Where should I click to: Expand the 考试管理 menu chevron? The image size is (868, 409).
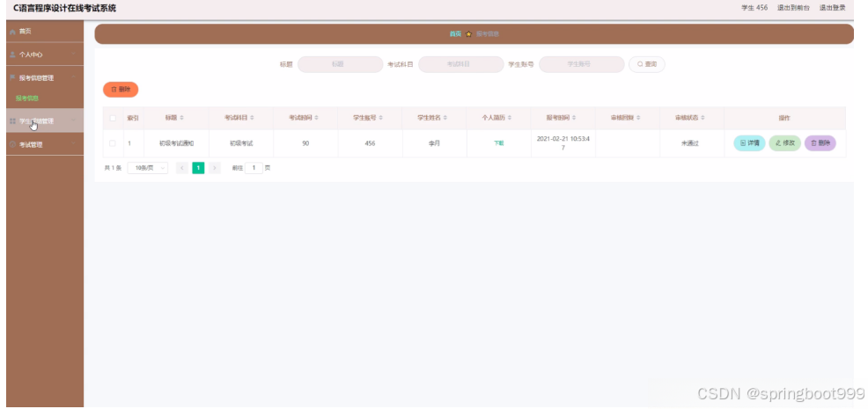pos(74,144)
